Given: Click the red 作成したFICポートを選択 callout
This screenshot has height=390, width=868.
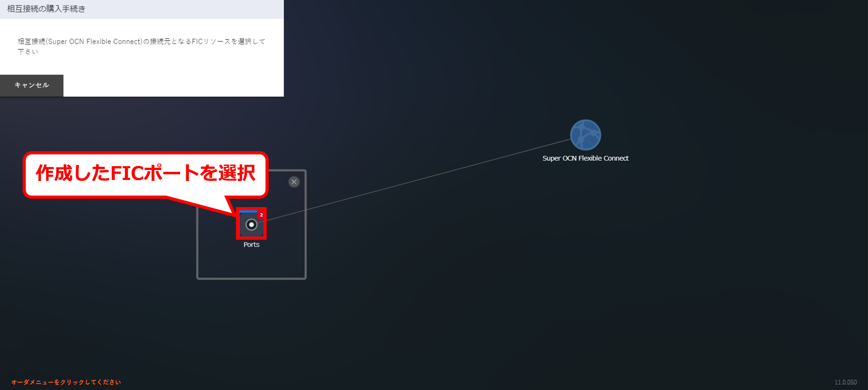Looking at the screenshot, I should pyautogui.click(x=146, y=173).
